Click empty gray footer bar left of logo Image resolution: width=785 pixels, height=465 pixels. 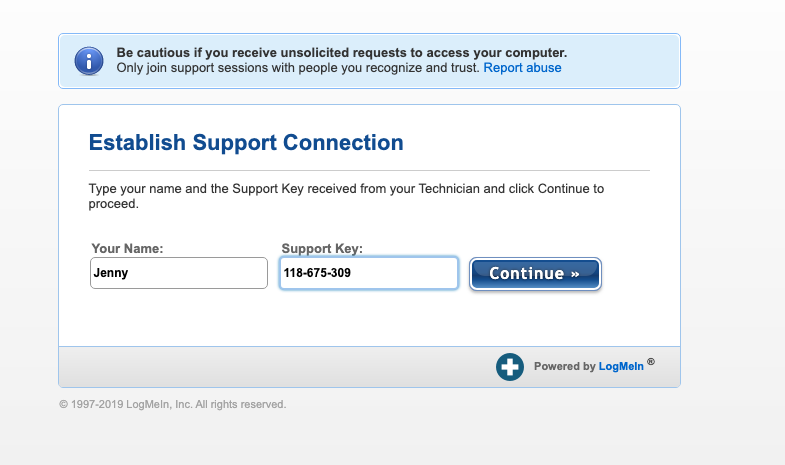point(277,367)
